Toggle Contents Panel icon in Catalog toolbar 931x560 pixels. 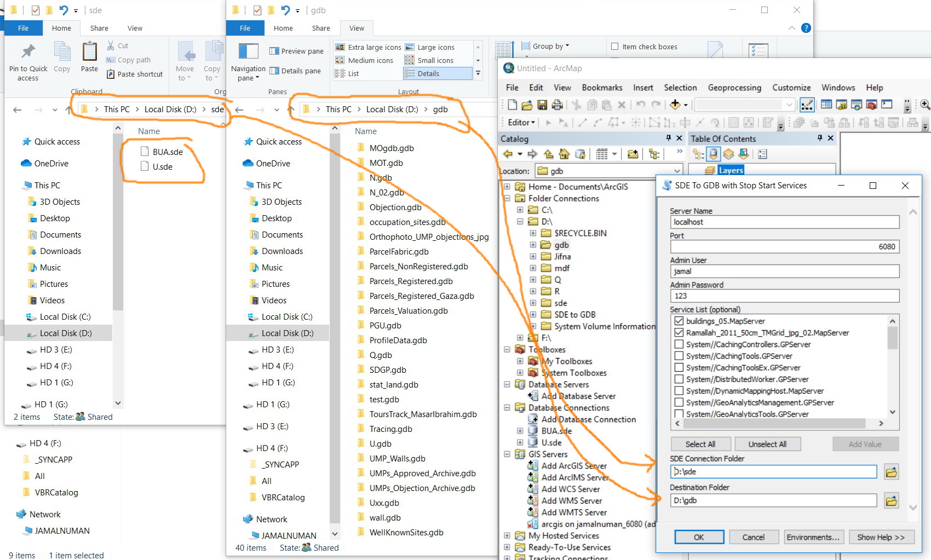654,154
